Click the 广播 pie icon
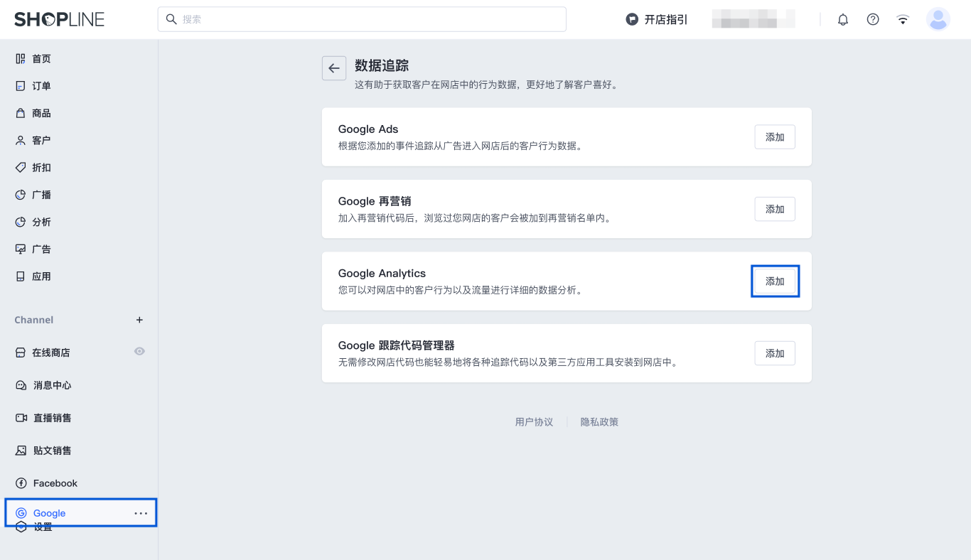 point(21,195)
